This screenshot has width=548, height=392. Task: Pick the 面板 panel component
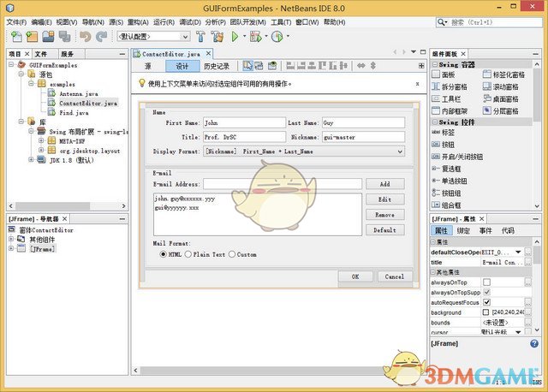444,74
